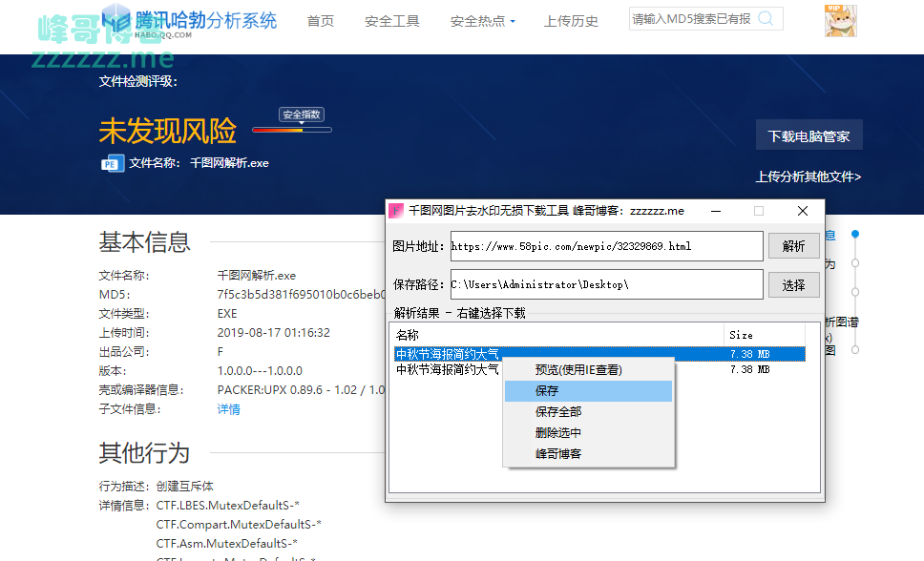Open the 上传分析其他文件 link
924x561 pixels.
point(808,177)
